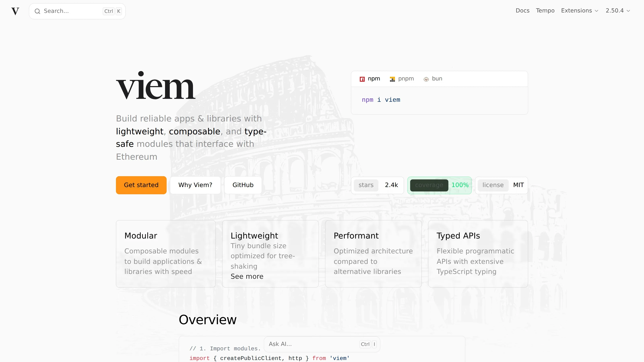644x362 pixels.
Task: Click the Lightweight card heading
Action: (x=254, y=236)
